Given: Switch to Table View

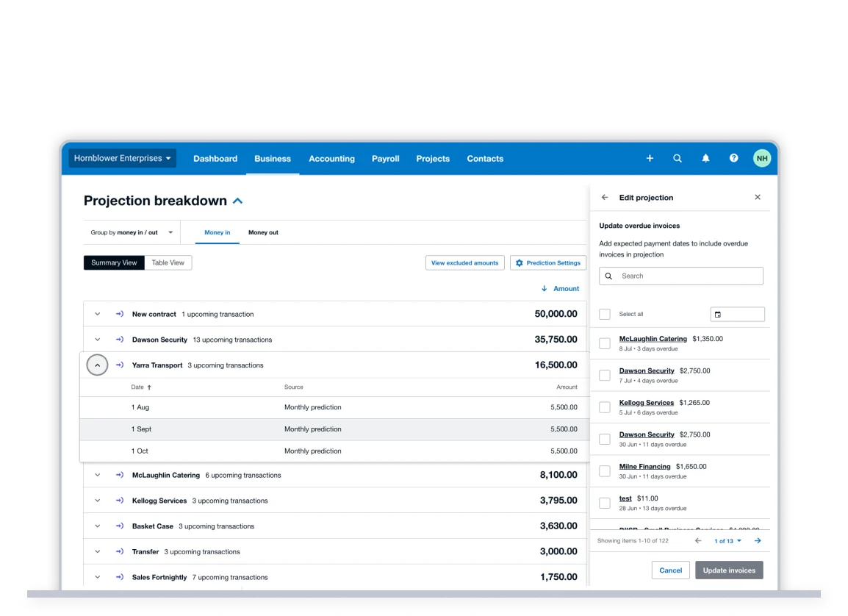Looking at the screenshot, I should 168,263.
